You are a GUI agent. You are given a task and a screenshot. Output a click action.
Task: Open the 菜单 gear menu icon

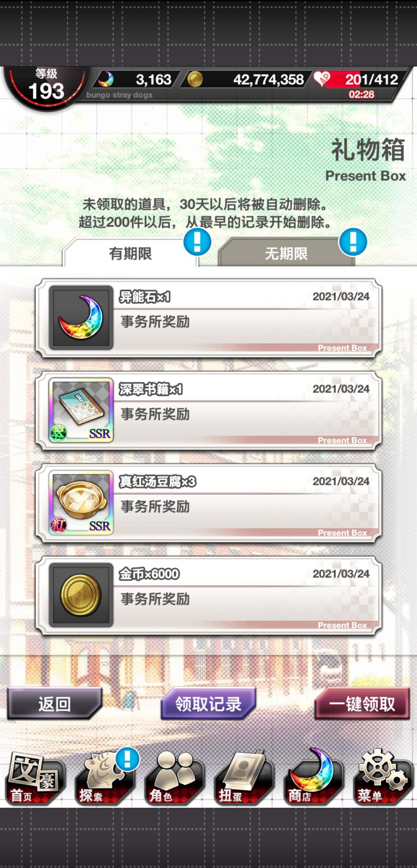pos(383,778)
